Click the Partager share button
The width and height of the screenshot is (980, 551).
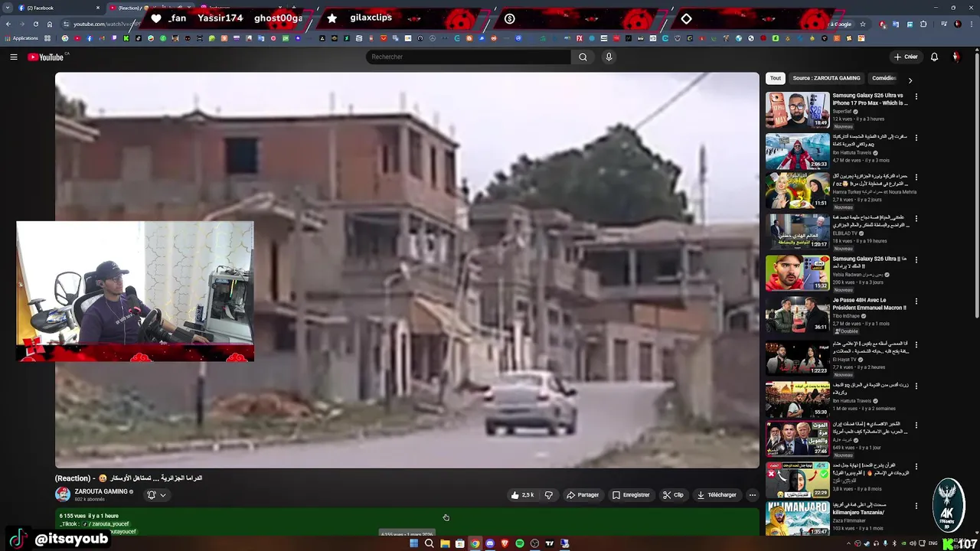click(x=583, y=495)
